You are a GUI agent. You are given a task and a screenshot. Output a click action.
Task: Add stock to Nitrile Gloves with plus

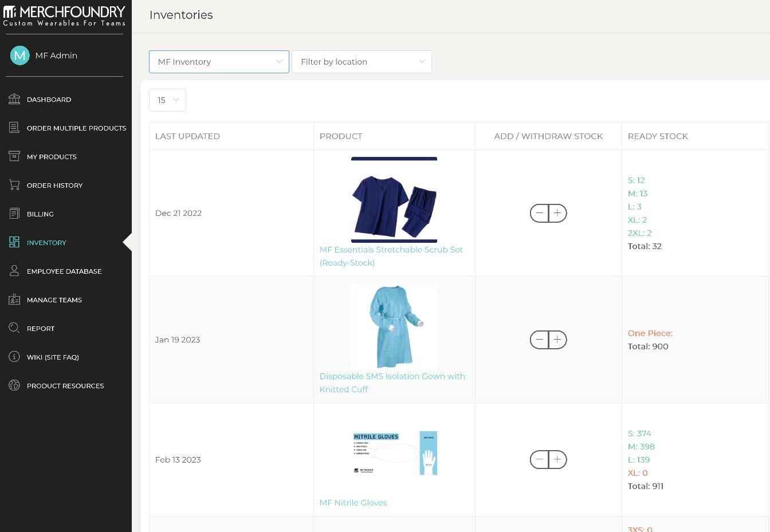[557, 459]
